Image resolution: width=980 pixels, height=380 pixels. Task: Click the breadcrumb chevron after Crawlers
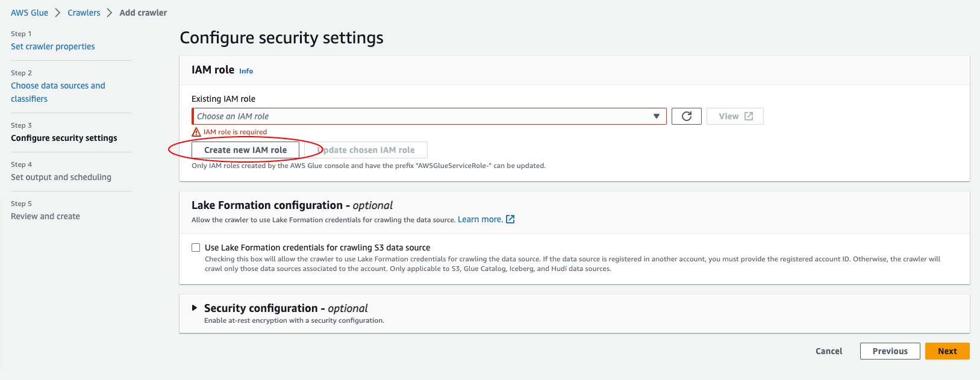110,13
